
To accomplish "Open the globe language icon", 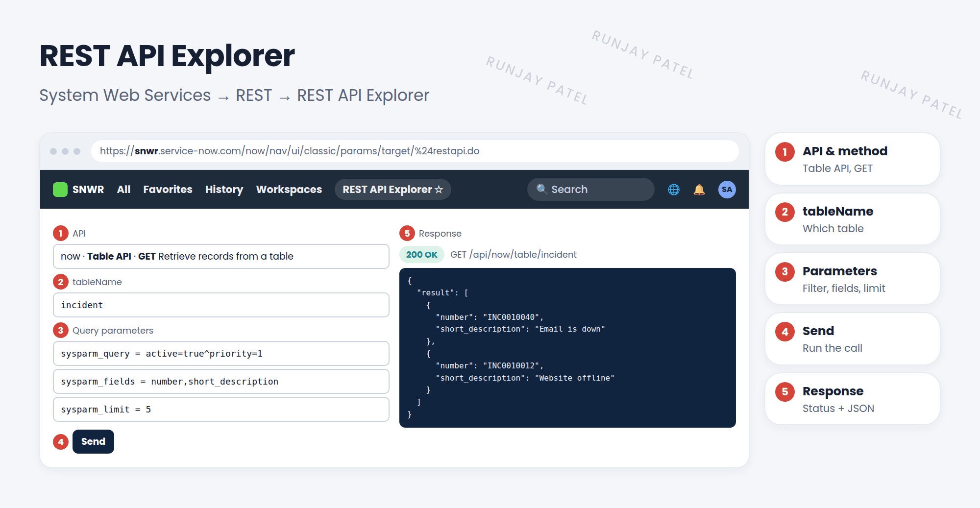I will coord(674,190).
